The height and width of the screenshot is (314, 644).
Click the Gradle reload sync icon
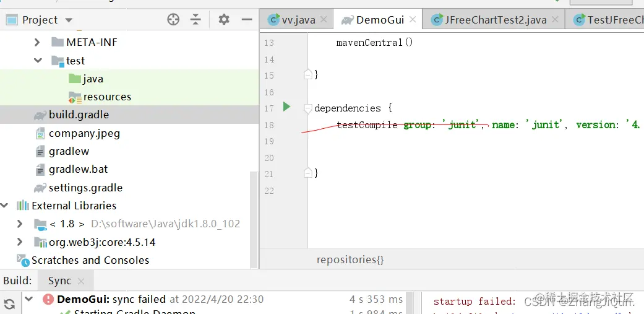9,303
